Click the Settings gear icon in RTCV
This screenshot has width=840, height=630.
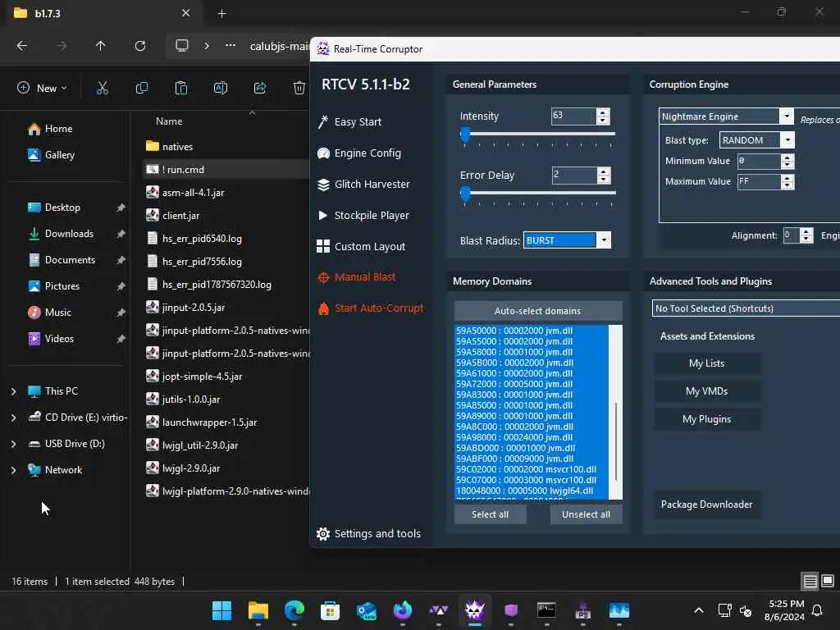pos(323,533)
